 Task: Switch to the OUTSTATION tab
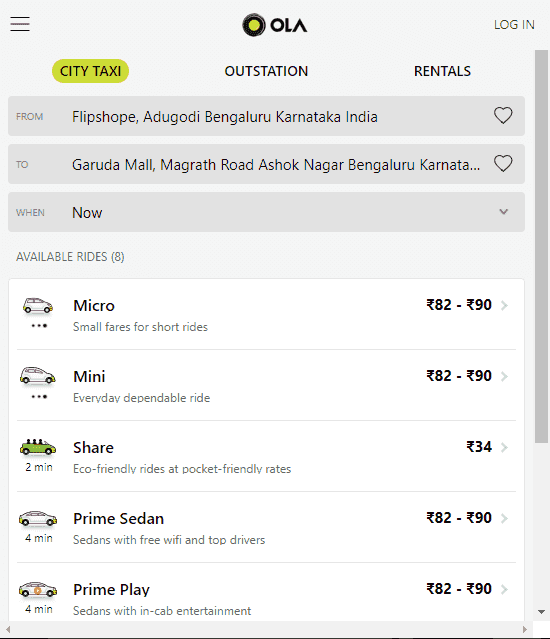tap(266, 71)
